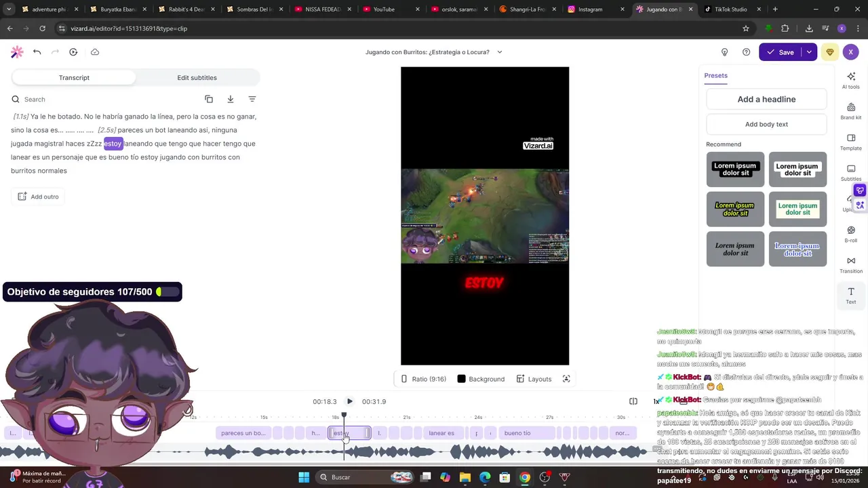The image size is (868, 488).
Task: Copy the transcript text
Action: [x=209, y=99]
